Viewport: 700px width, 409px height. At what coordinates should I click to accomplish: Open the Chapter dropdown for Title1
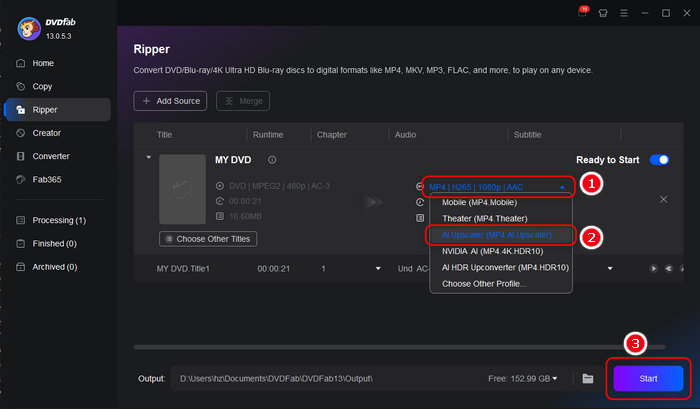378,268
